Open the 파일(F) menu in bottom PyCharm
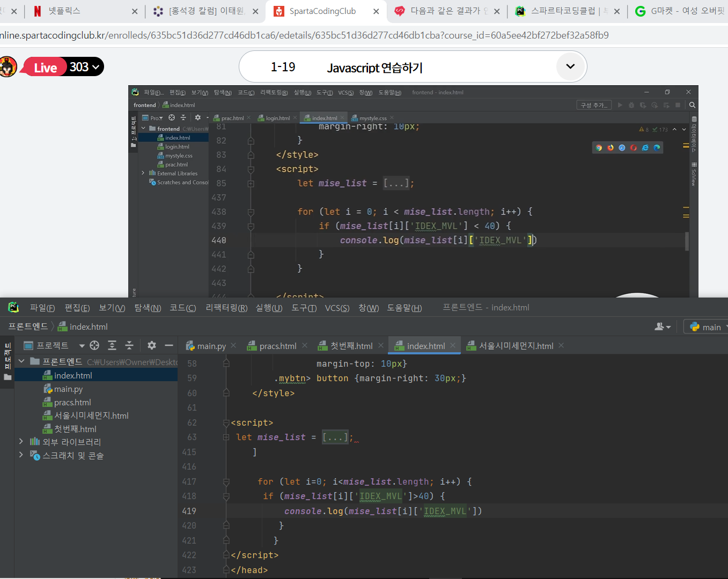Screen dimensions: 728x579 click(42, 308)
